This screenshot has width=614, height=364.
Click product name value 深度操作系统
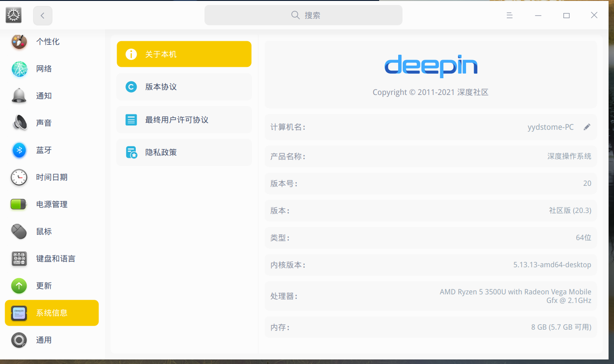pos(569,156)
